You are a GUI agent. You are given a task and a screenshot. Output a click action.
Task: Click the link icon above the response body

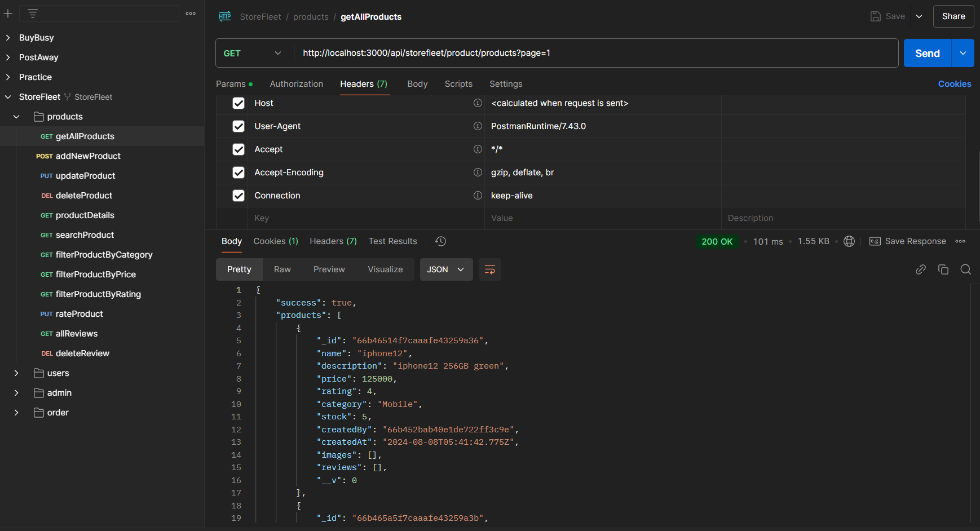(x=921, y=269)
